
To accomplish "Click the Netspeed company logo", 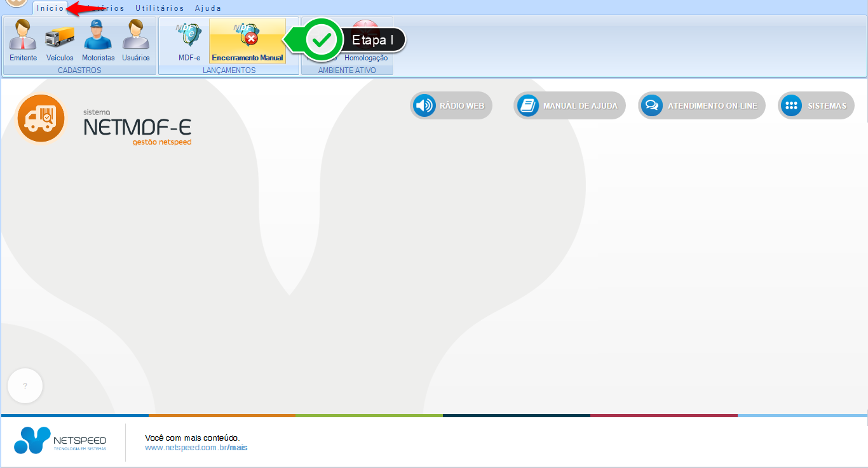I will (60, 440).
